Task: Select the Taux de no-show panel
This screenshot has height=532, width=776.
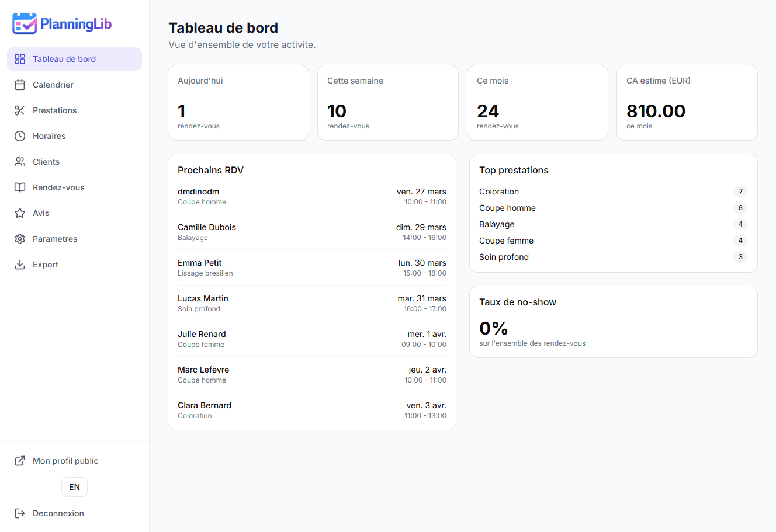Action: coord(613,321)
